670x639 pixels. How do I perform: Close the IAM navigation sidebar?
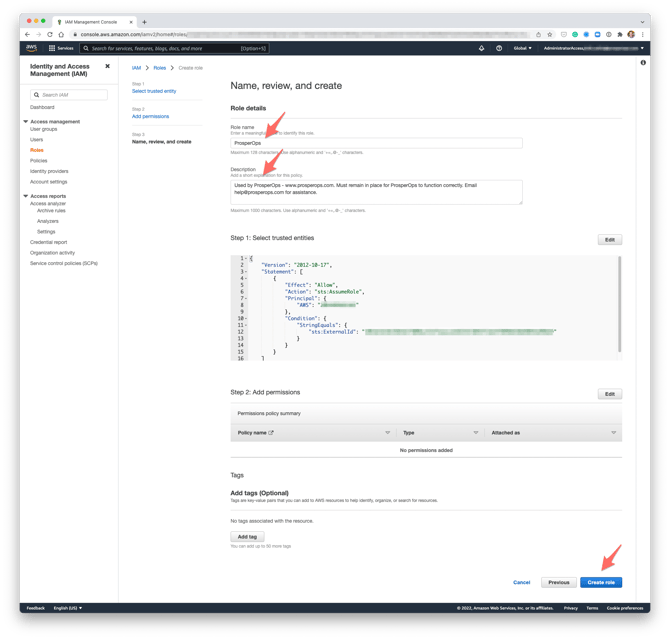[x=108, y=67]
